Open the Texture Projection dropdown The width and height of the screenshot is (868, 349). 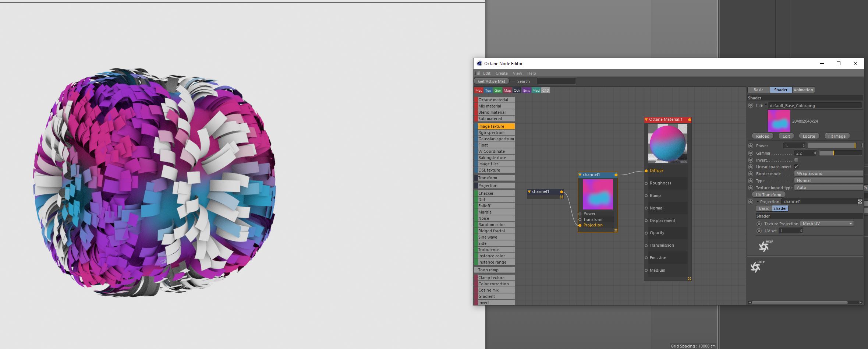tap(827, 223)
